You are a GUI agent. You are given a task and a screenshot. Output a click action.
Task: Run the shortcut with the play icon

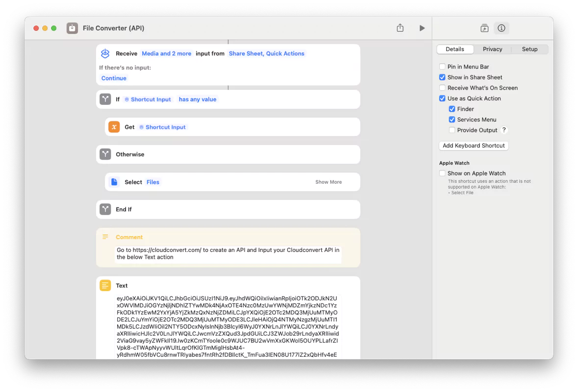422,28
